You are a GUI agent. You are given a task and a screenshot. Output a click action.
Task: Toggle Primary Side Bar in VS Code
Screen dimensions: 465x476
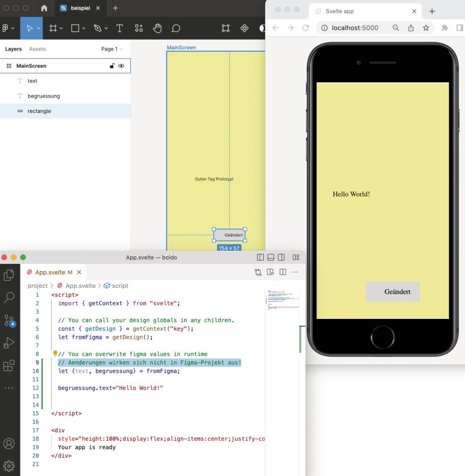[260, 257]
